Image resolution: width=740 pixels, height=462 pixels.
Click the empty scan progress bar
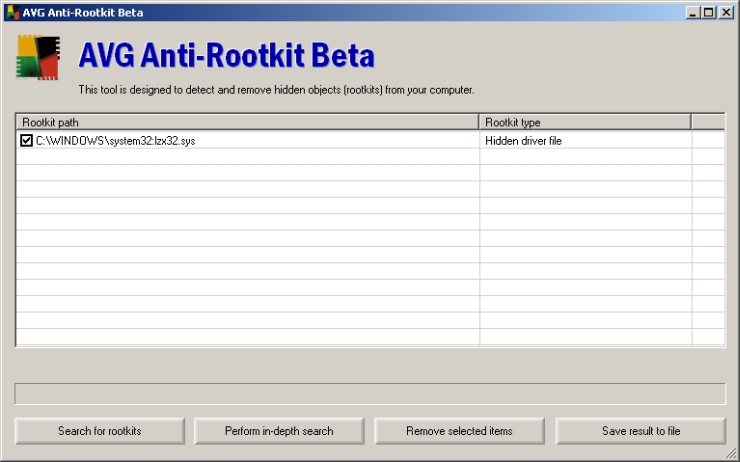pyautogui.click(x=369, y=393)
